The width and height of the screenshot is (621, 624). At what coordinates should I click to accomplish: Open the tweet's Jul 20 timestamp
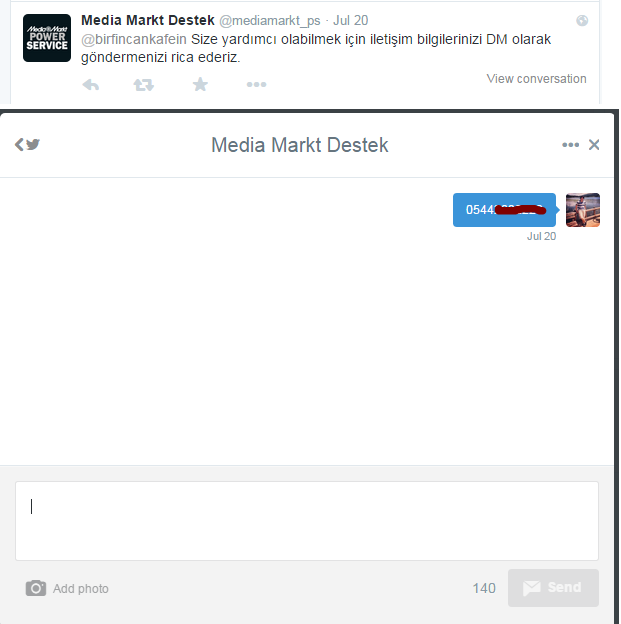(x=350, y=20)
